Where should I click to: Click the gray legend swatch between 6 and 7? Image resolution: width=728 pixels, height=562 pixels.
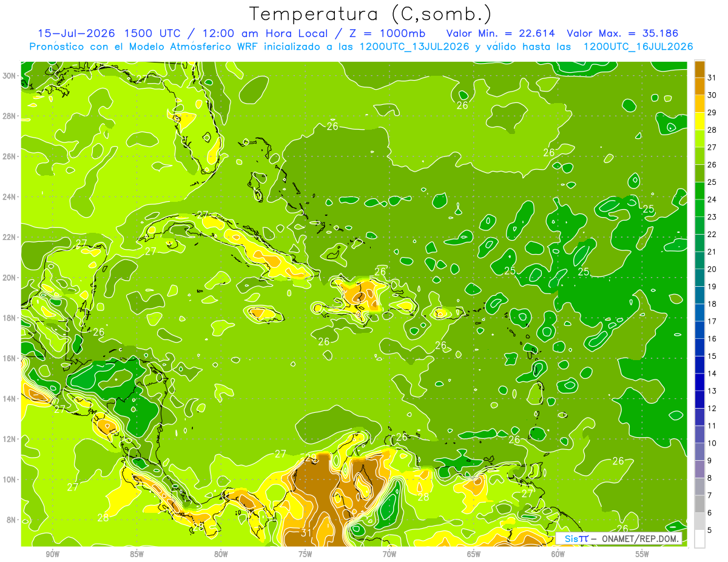point(699,504)
